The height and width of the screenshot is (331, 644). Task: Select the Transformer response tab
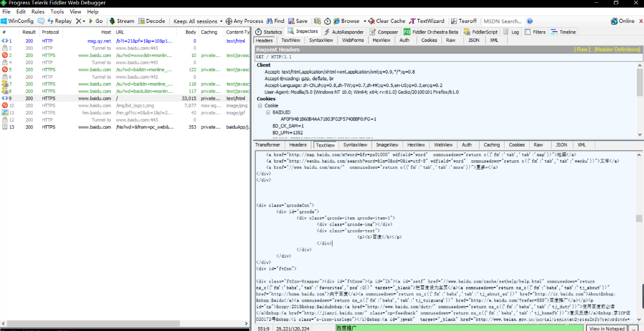(x=267, y=144)
